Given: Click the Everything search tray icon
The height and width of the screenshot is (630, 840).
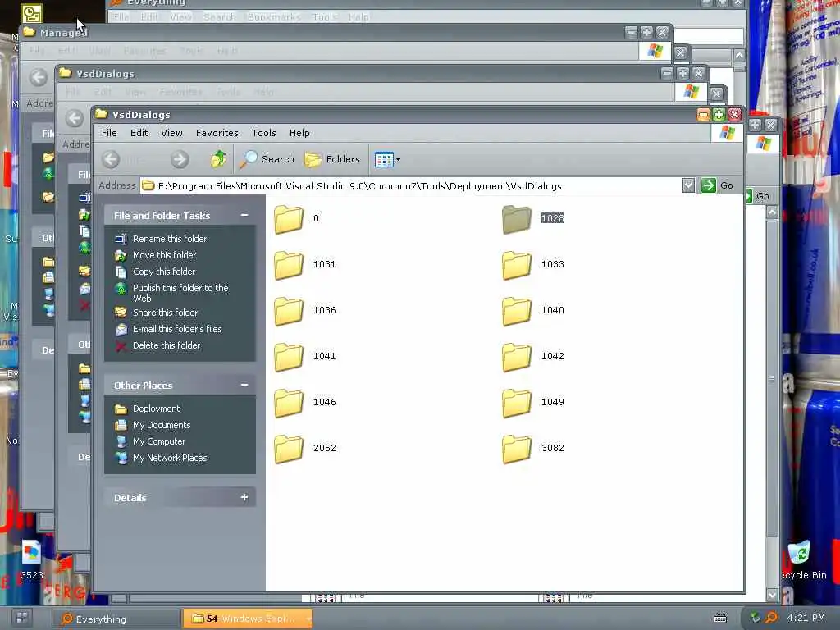Looking at the screenshot, I should [770, 619].
